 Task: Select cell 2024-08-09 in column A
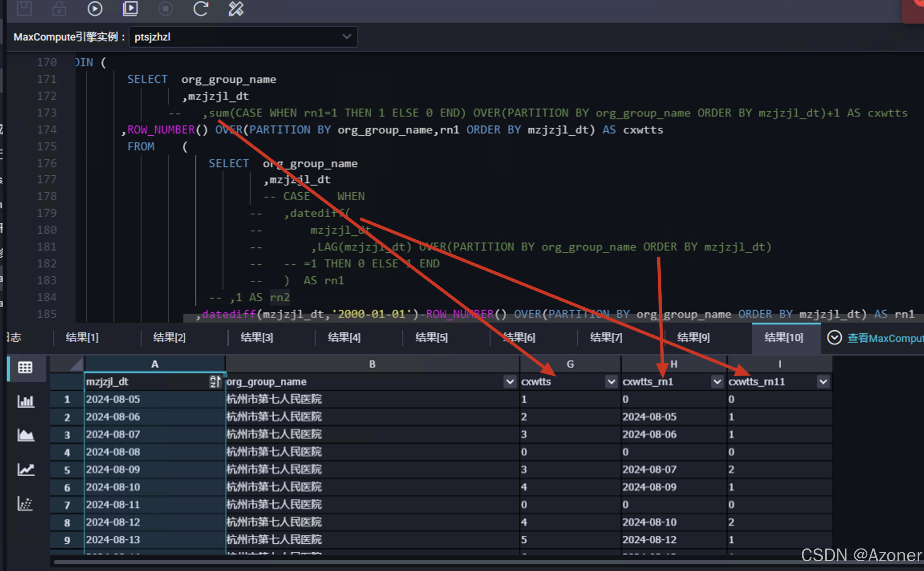point(113,469)
